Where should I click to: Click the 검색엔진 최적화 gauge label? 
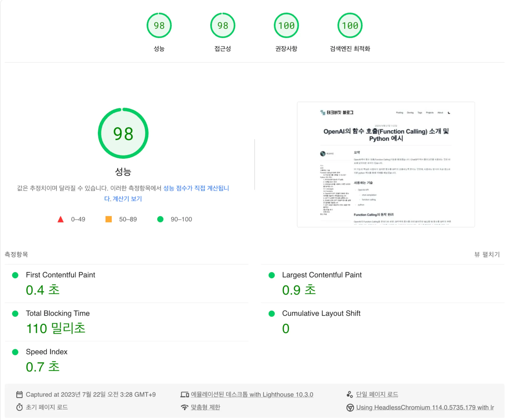pos(350,48)
